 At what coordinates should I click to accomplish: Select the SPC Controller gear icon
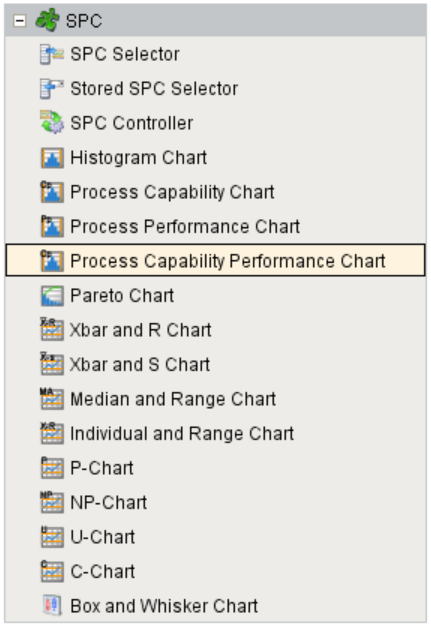52,122
